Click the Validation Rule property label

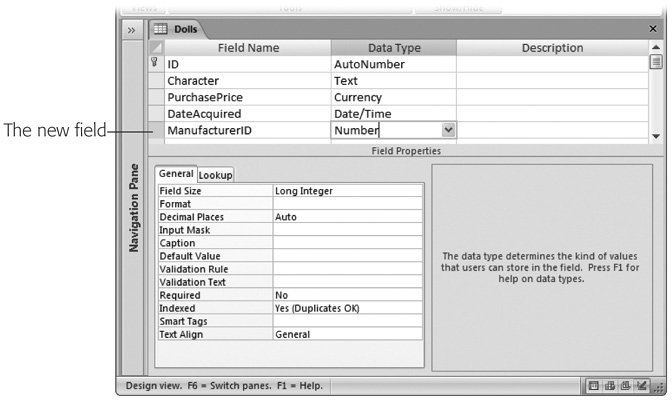pyautogui.click(x=216, y=269)
